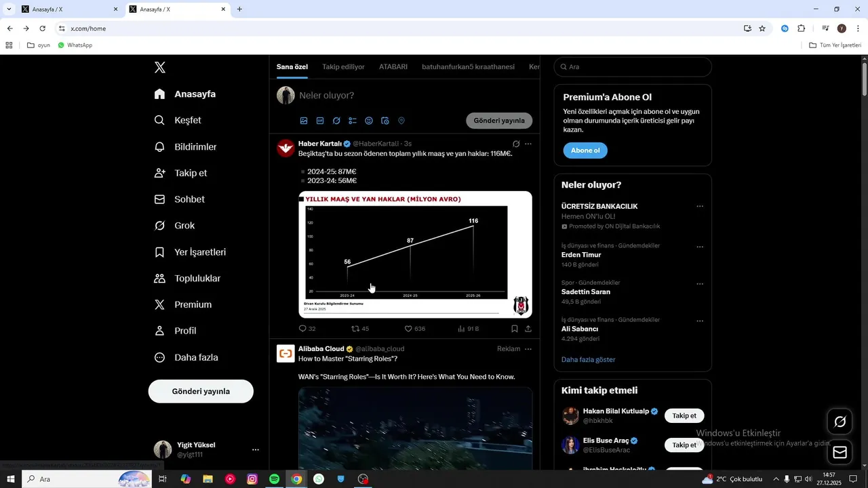
Task: Open more options on Haber Kartalı post
Action: [x=528, y=144]
